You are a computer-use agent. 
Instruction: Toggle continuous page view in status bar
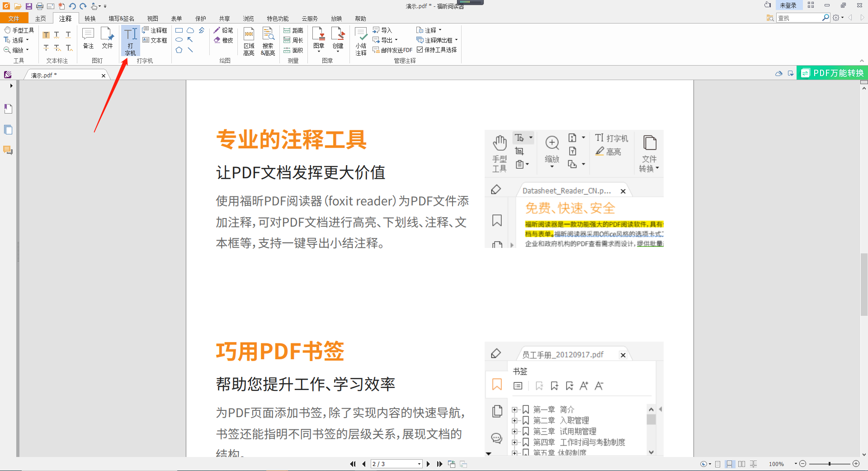(x=730, y=464)
